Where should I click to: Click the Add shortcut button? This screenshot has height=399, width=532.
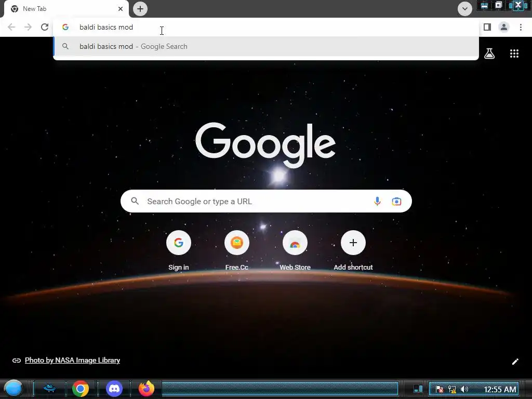(x=353, y=250)
